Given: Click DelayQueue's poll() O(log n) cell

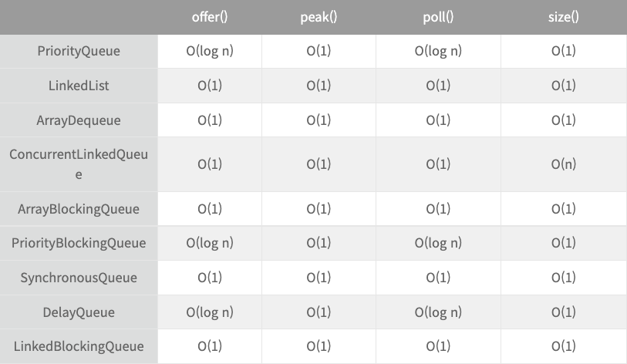Looking at the screenshot, I should point(438,312).
